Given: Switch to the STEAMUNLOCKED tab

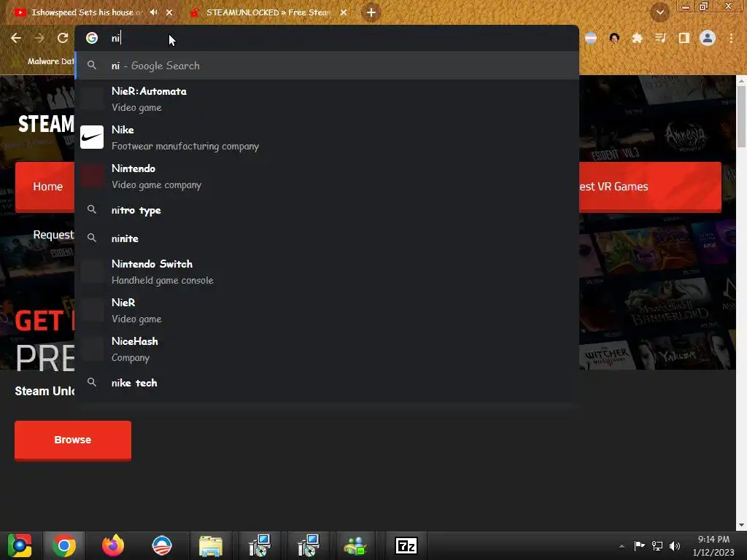Looking at the screenshot, I should (267, 12).
